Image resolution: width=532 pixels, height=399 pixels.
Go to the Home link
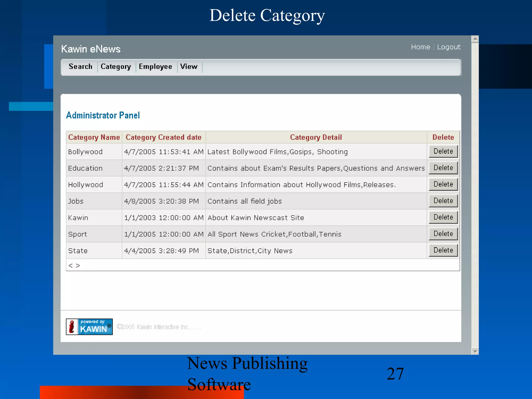coord(421,47)
